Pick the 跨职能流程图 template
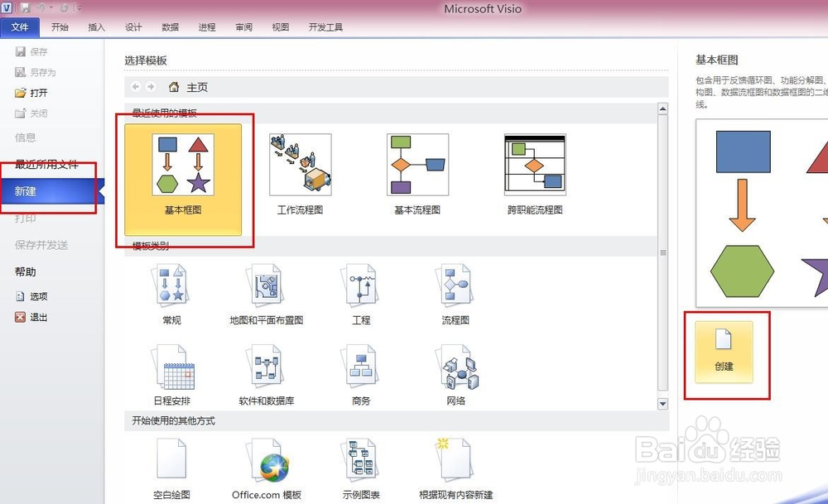 click(x=535, y=174)
